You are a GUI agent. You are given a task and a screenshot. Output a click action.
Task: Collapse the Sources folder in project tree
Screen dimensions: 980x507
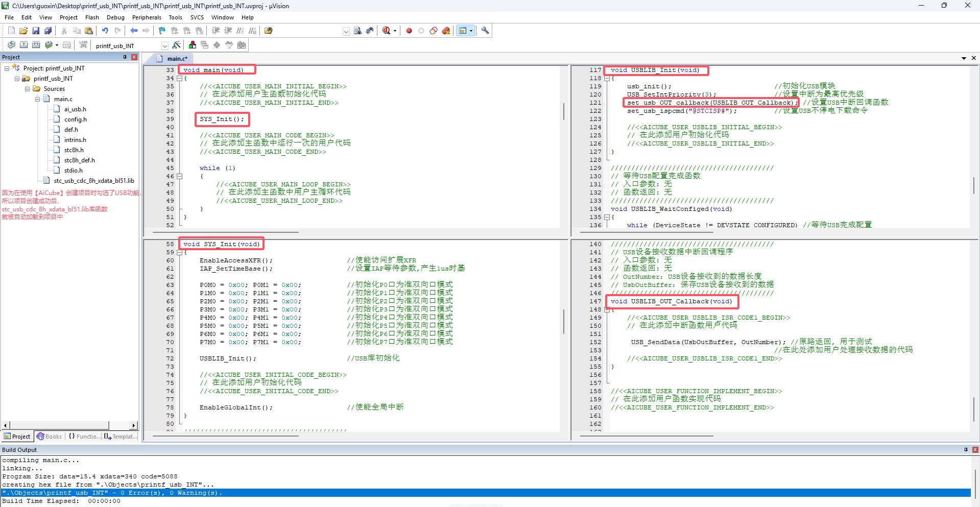click(28, 89)
